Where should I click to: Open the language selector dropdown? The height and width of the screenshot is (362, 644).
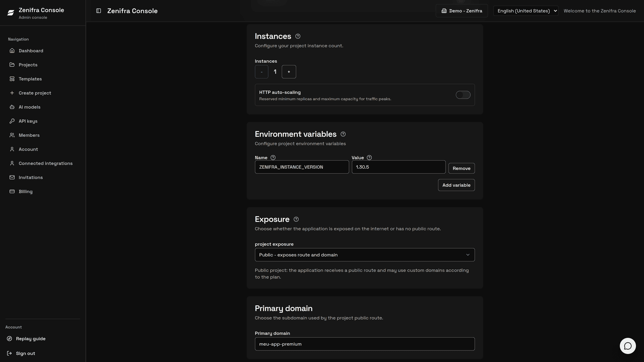pyautogui.click(x=526, y=11)
